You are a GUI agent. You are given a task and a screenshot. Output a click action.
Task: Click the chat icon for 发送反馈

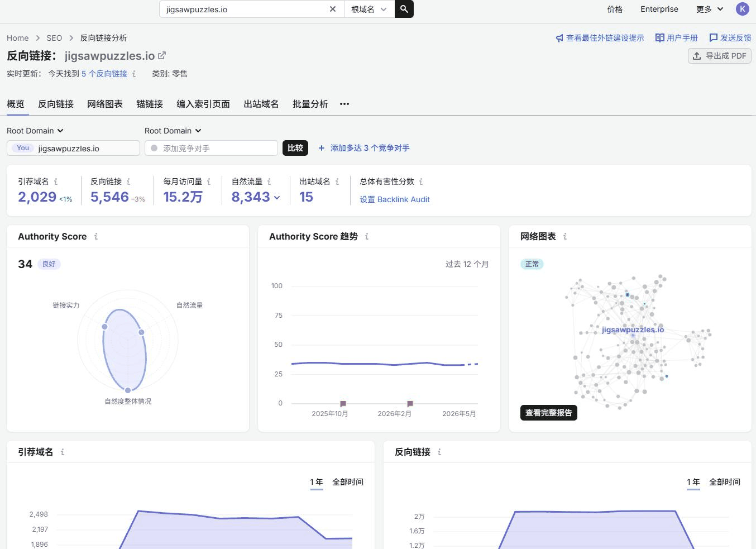713,38
